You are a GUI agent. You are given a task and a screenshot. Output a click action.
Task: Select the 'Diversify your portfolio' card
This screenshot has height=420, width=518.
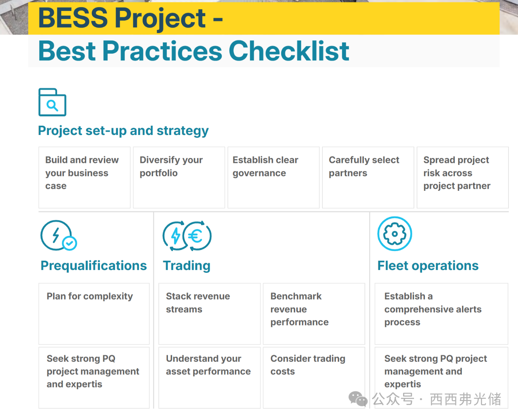pyautogui.click(x=179, y=177)
